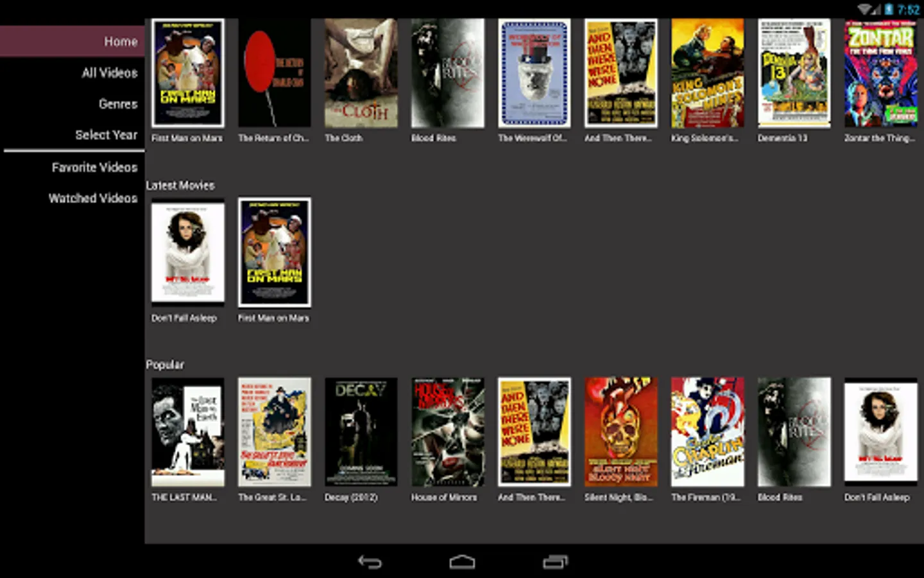Open THE LAST MAN... poster
The height and width of the screenshot is (578, 924).
(188, 432)
